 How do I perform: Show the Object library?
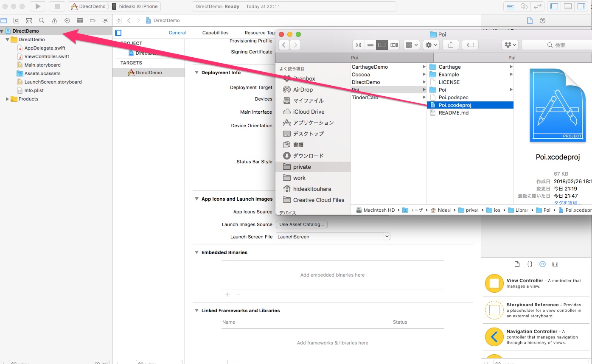542,264
